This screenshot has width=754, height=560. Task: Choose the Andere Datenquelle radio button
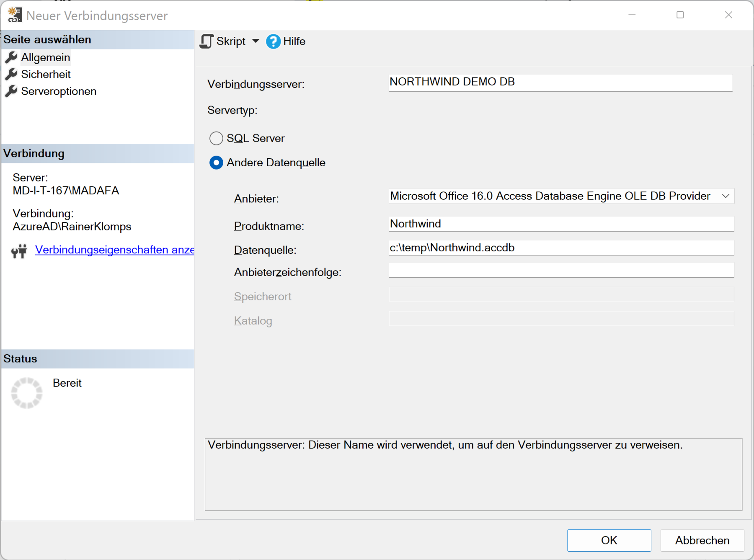point(216,163)
